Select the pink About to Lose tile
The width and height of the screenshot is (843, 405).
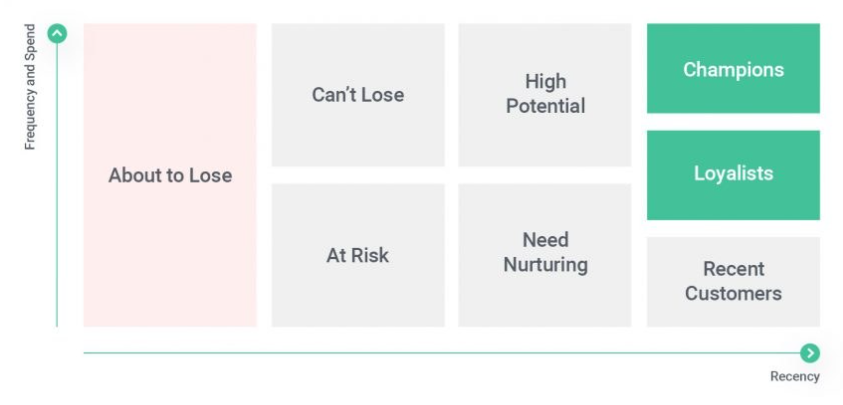coord(170,175)
